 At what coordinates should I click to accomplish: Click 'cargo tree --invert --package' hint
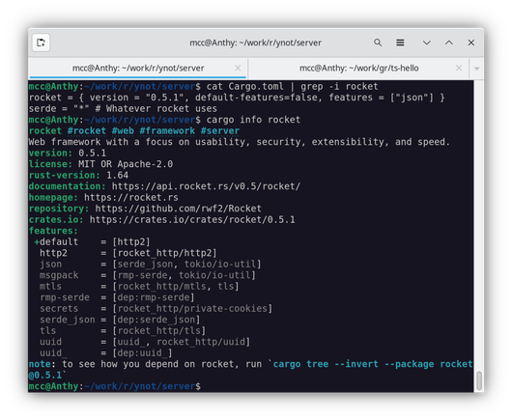coord(354,364)
